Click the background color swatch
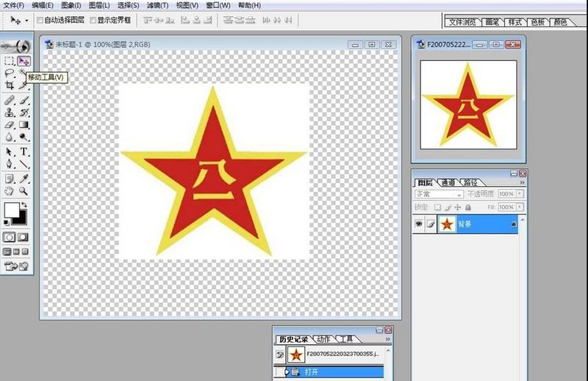Image resolution: width=588 pixels, height=381 pixels. 23,219
